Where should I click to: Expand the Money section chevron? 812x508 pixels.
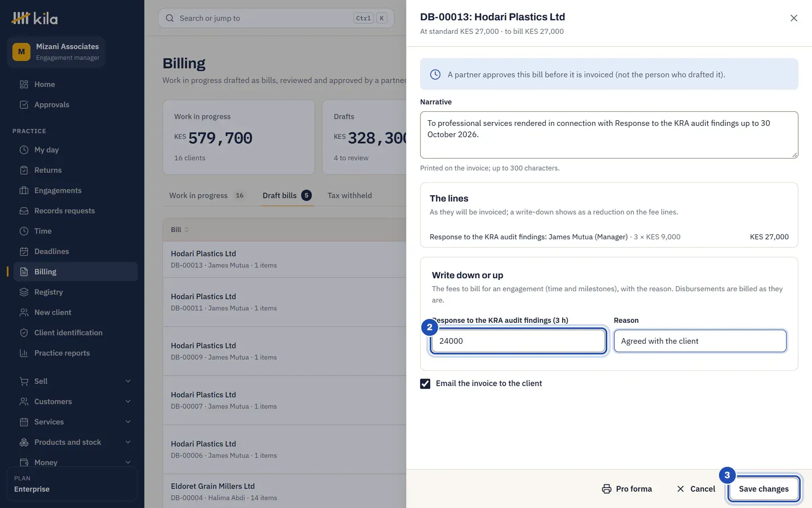(x=128, y=462)
